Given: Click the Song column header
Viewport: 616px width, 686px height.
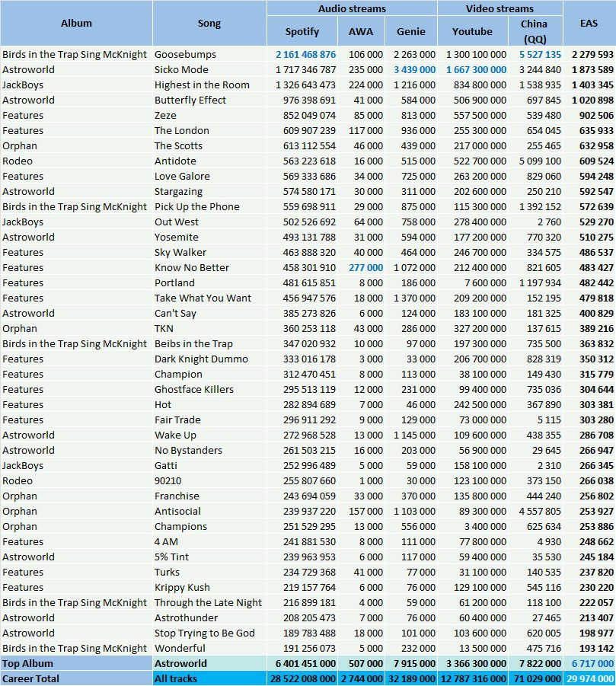Looking at the screenshot, I should tap(209, 23).
